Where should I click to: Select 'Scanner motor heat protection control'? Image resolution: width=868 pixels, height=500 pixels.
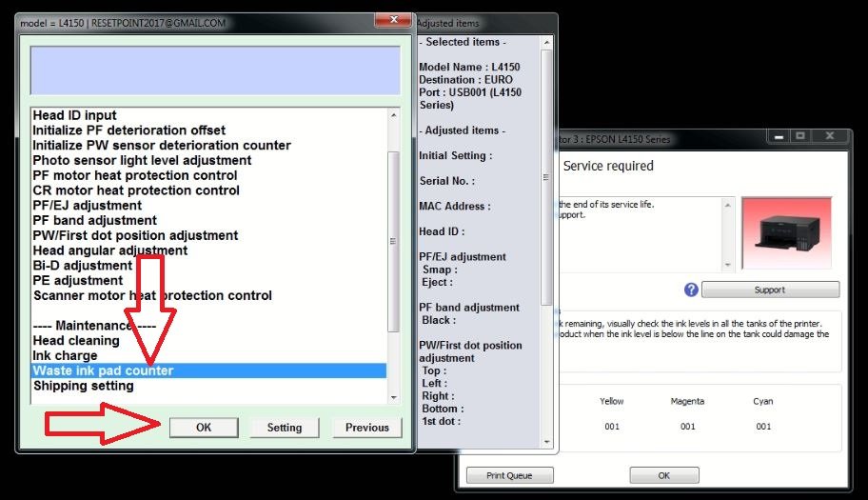152,295
